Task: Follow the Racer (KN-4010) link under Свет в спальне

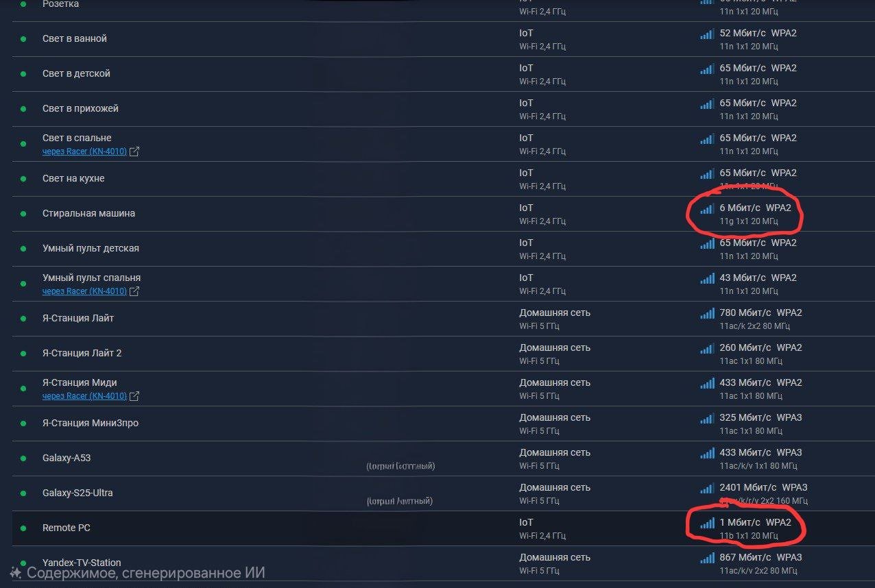Action: 84,152
